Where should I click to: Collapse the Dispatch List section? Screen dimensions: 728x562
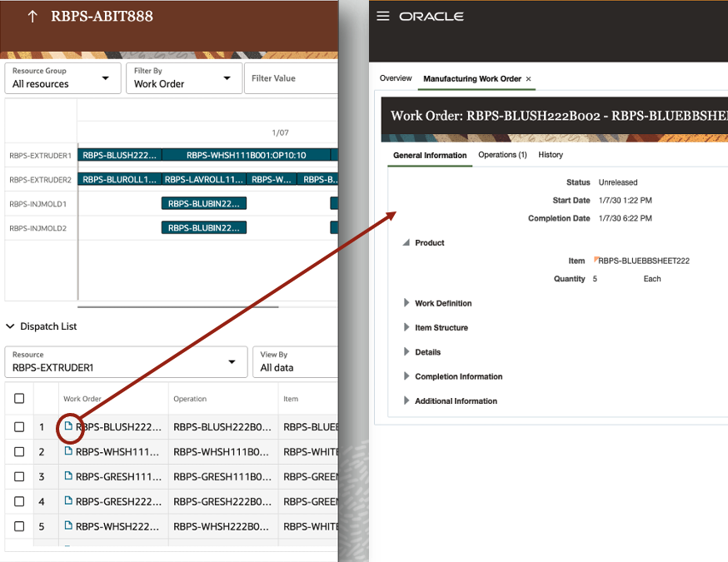(10, 326)
